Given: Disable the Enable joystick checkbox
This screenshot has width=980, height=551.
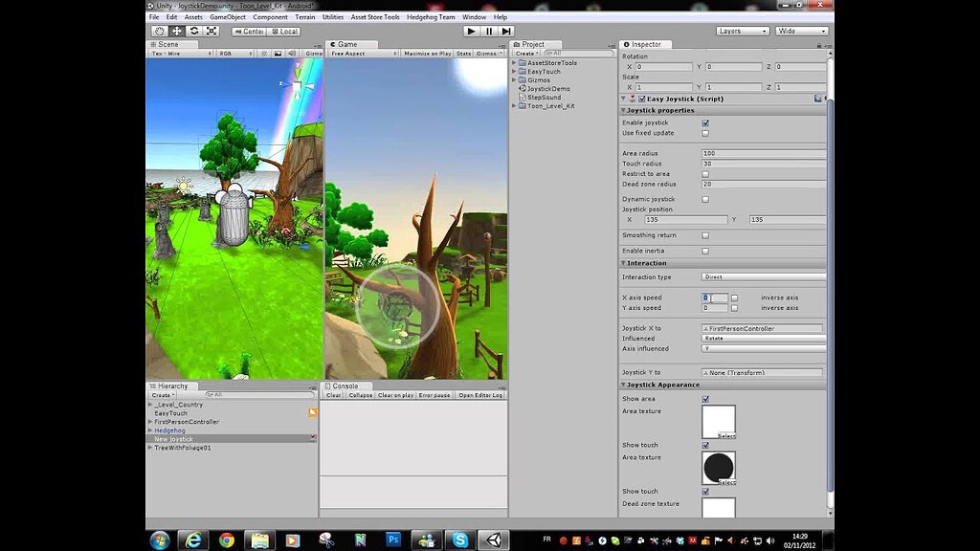Looking at the screenshot, I should pos(706,122).
